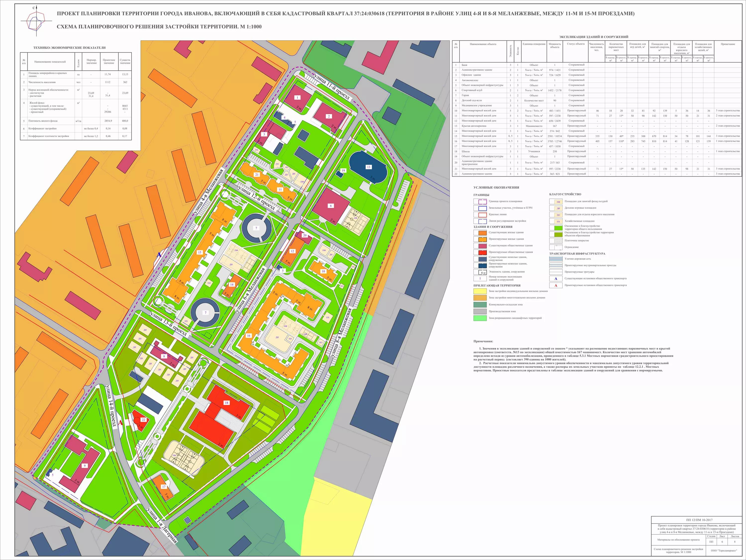Click the recreational-landscape zone swatch
Screen dimensions: 746x560
click(480, 319)
